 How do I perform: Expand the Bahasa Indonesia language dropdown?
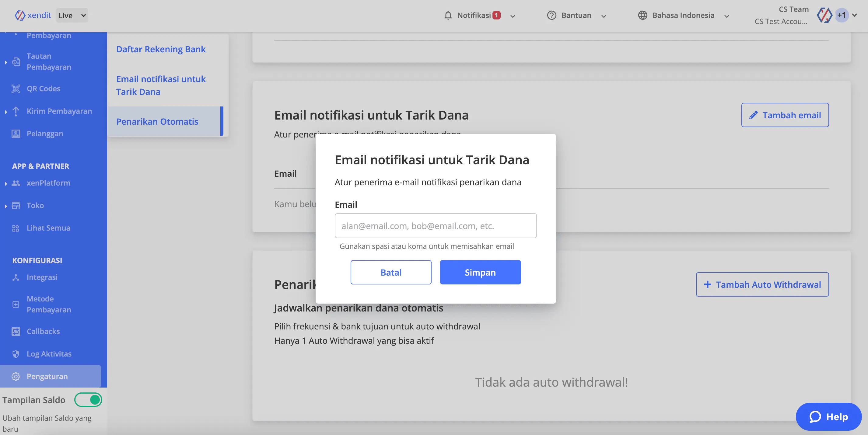click(x=726, y=16)
